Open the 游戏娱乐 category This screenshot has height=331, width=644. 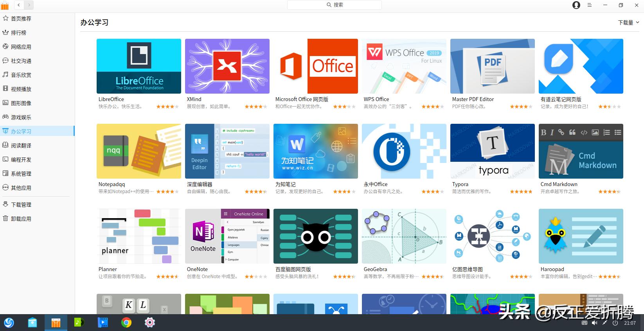point(37,117)
